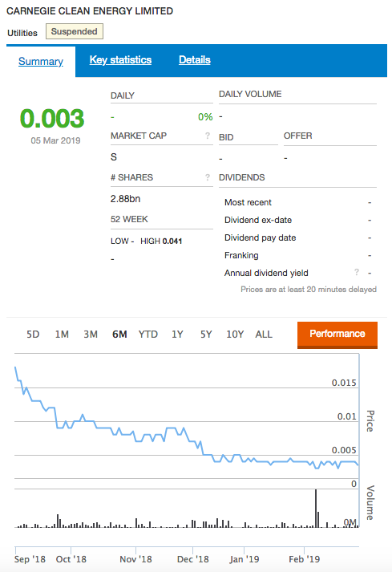This screenshot has height=572, width=392.
Task: Click the Franking row label
Action: 241,255
